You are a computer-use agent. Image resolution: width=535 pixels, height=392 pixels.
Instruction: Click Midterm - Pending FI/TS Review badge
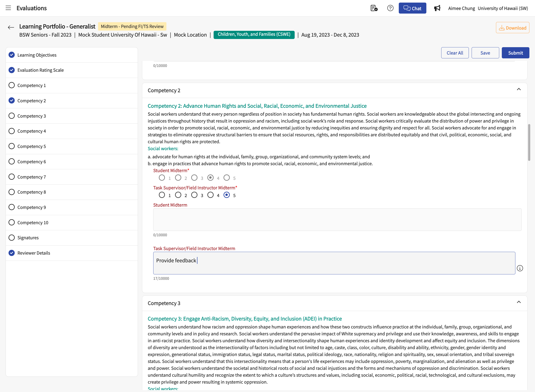[x=132, y=26]
